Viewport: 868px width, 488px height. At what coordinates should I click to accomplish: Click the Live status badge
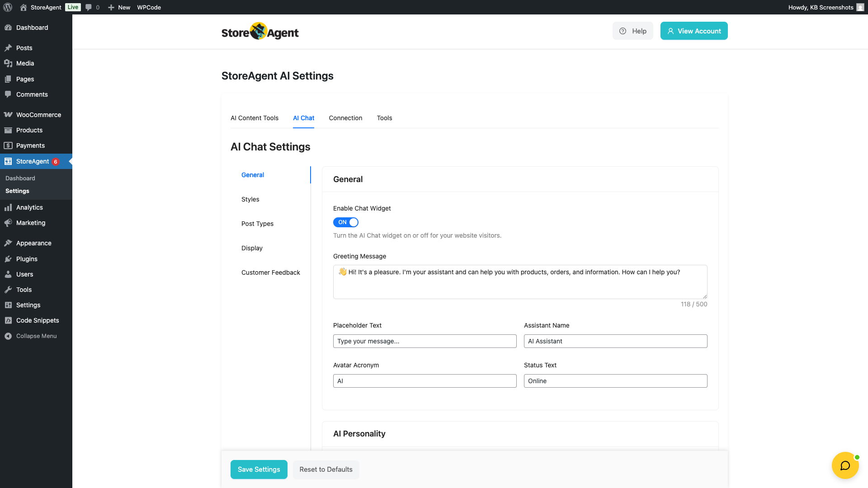click(73, 7)
